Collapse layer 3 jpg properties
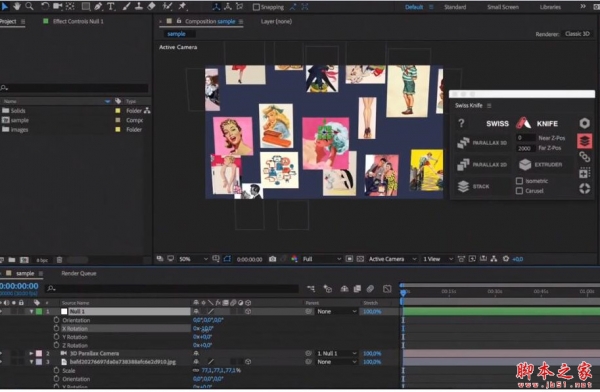 tap(31, 362)
